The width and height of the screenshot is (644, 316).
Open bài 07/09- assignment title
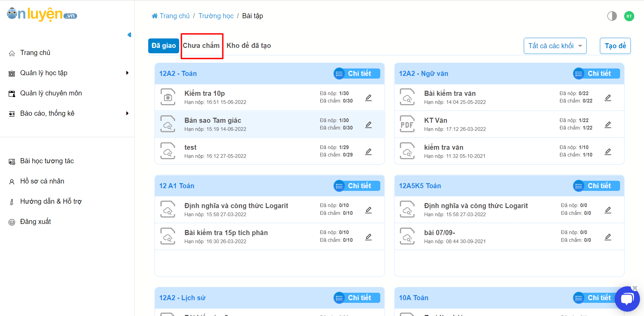point(440,233)
